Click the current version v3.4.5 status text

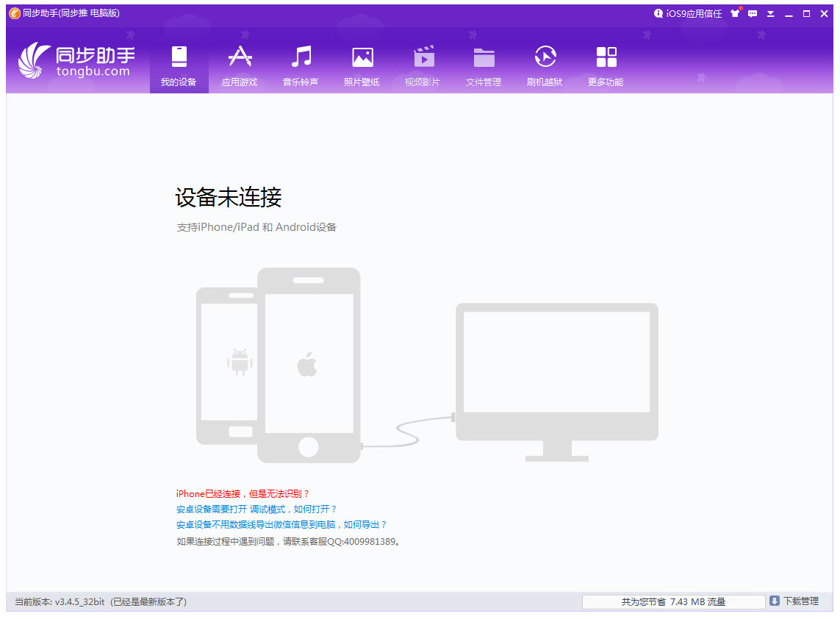pos(101,602)
